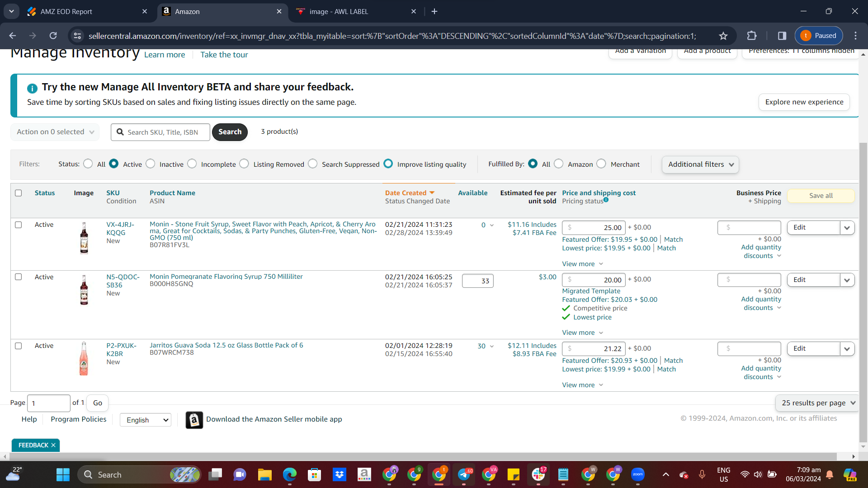The height and width of the screenshot is (488, 868).
Task: Bookmark this page with the star icon
Action: (x=723, y=36)
